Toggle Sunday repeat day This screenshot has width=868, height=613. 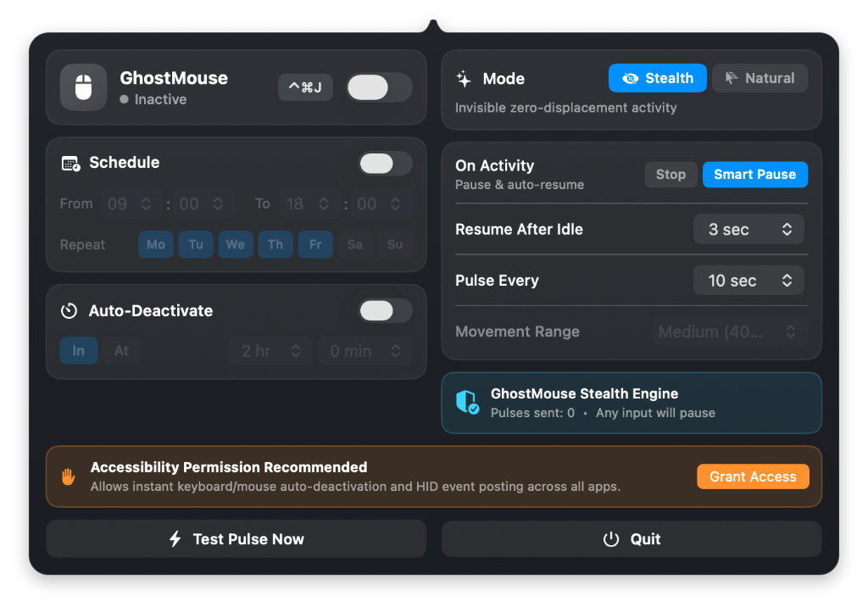tap(395, 245)
